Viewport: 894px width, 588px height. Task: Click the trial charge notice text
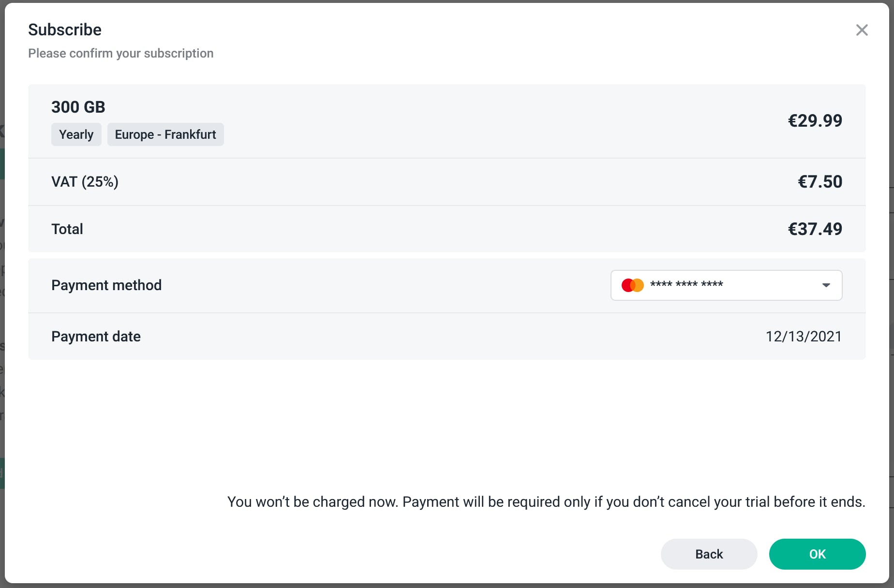(x=546, y=502)
